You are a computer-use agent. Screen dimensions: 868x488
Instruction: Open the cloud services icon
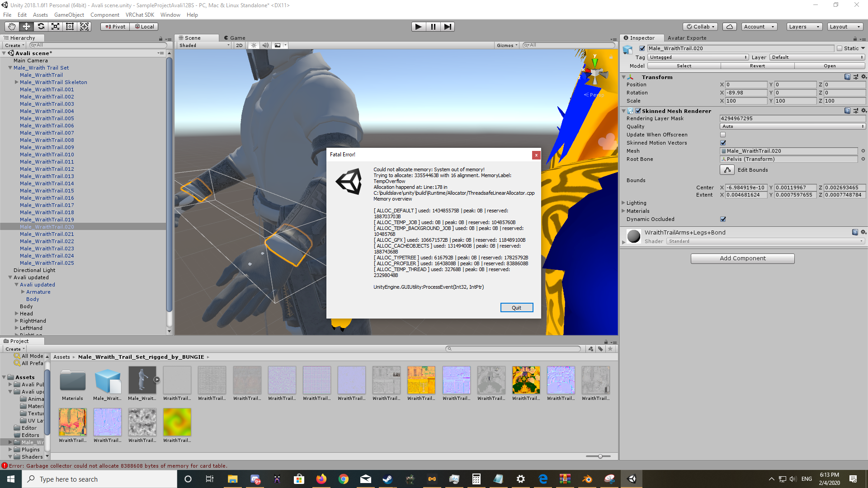point(729,27)
